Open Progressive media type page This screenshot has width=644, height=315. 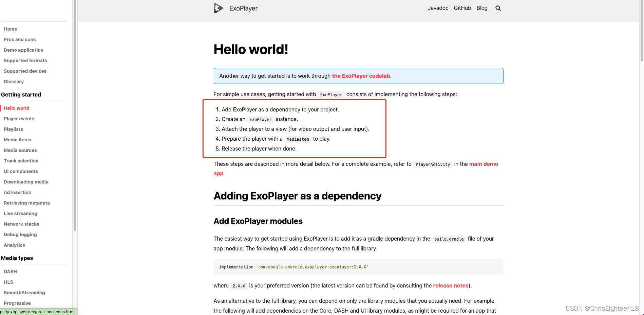pyautogui.click(x=17, y=303)
